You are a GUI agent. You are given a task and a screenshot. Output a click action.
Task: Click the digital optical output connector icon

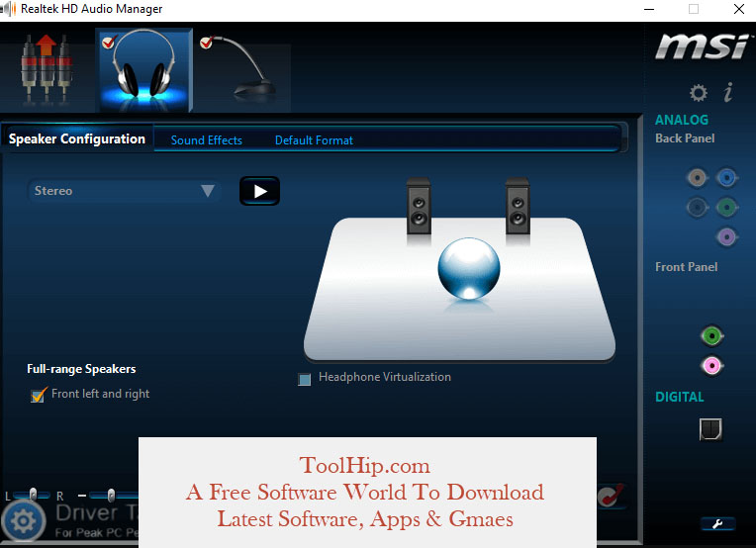click(x=710, y=429)
